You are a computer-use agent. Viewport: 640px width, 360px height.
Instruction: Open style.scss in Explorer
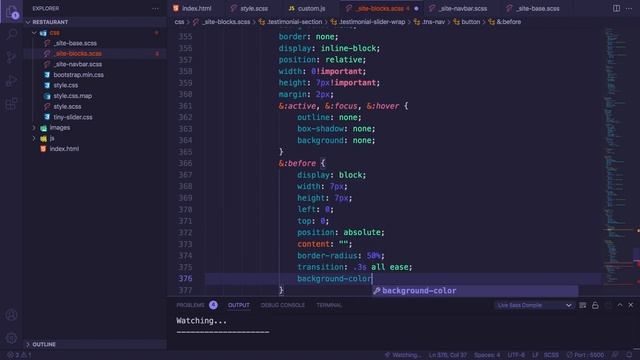[95, 107]
